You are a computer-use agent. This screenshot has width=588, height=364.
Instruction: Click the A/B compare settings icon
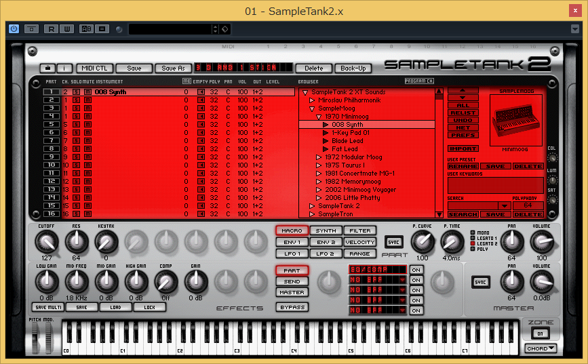(86, 29)
